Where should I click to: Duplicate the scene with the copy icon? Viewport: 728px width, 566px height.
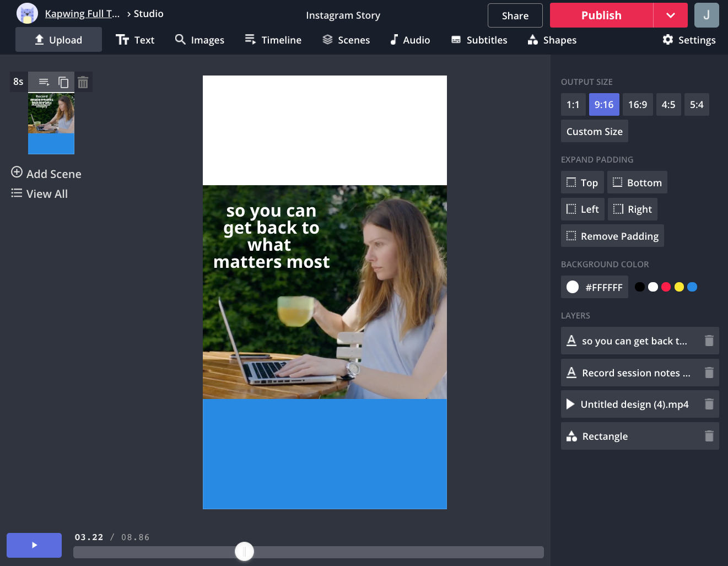63,83
